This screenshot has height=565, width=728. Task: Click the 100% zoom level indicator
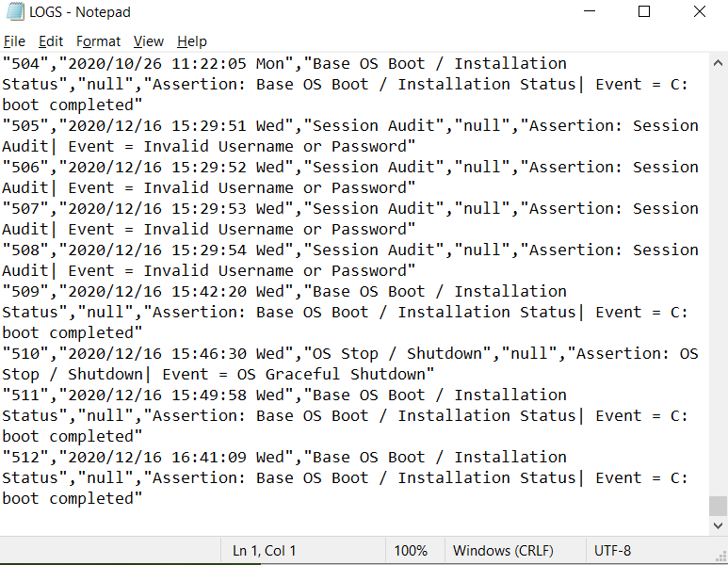(x=411, y=551)
